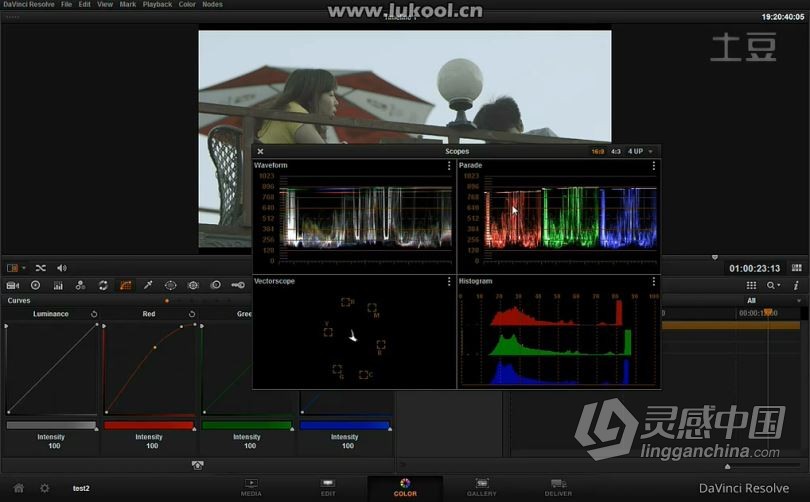Open the Camera Raw palette

click(x=12, y=286)
